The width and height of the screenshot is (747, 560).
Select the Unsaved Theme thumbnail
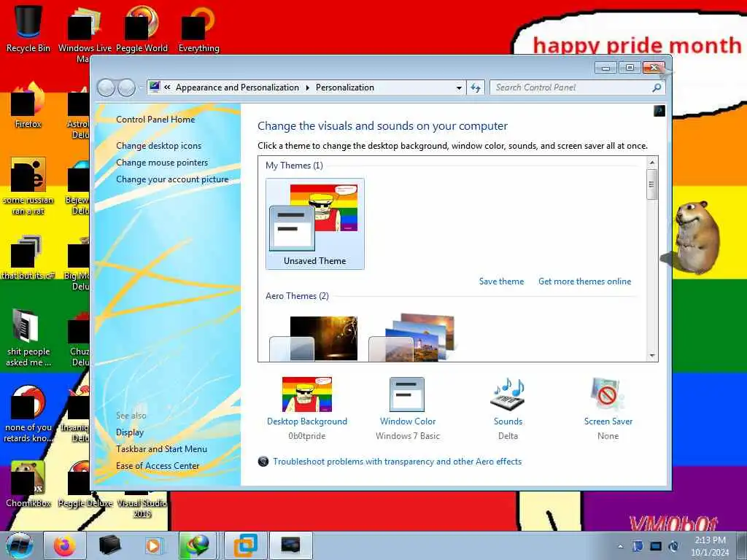315,224
